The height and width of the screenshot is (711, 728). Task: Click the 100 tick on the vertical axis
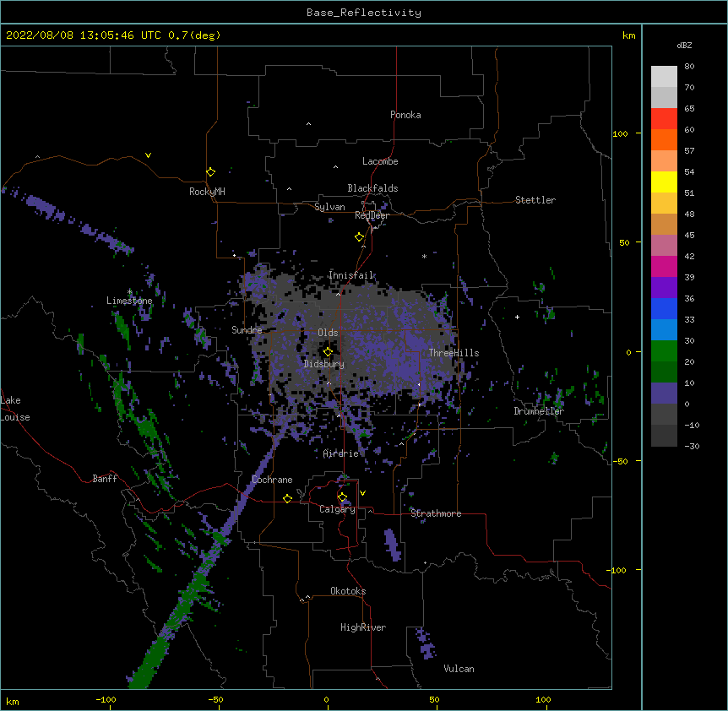pyautogui.click(x=620, y=133)
